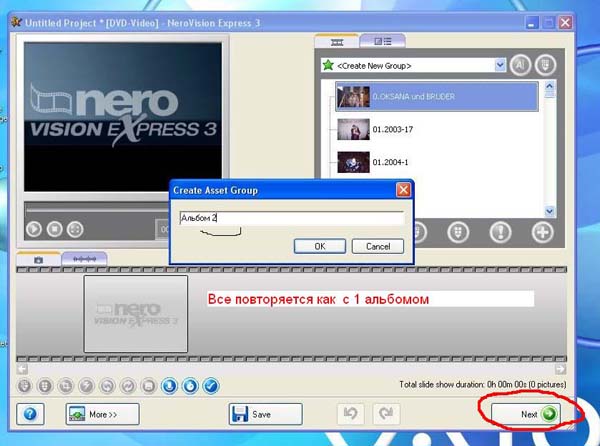Click the round down-arrow add-to-project button

458,232
